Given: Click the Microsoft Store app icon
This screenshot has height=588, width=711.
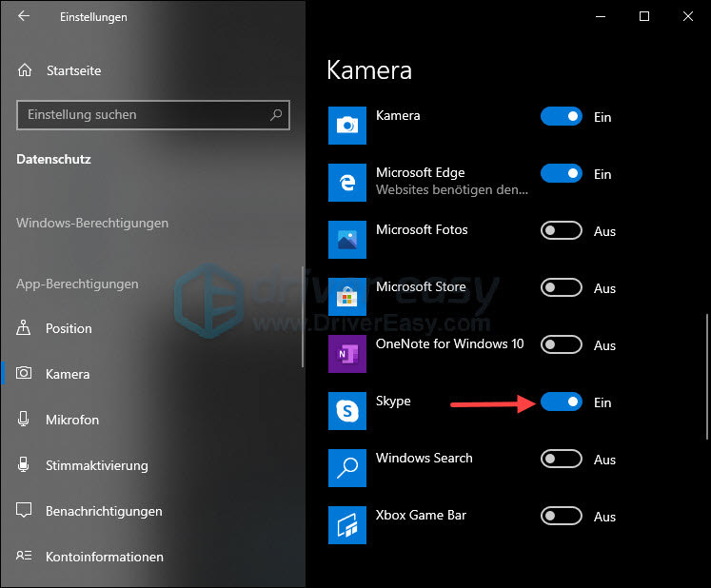Looking at the screenshot, I should (x=347, y=297).
